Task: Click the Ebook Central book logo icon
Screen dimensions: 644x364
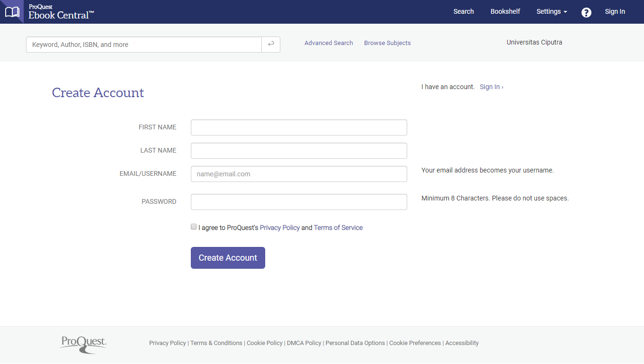Action: 12,12
